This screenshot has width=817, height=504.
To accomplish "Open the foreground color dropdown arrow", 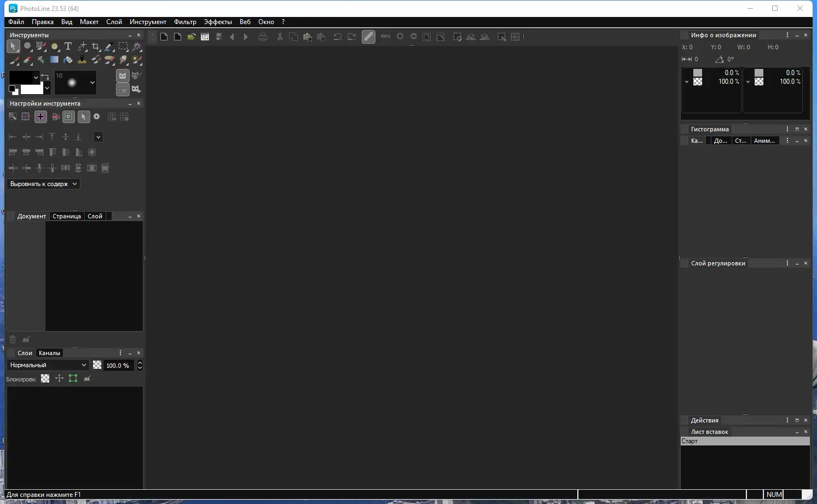I will pos(36,77).
